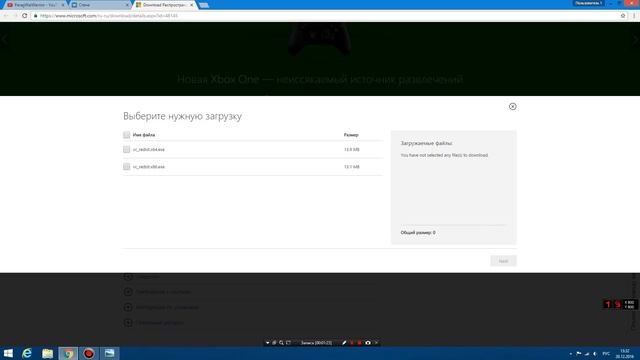This screenshot has height=360, width=640.
Task: Tick the vc_redist.x86.exe checkbox
Action: pyautogui.click(x=127, y=167)
